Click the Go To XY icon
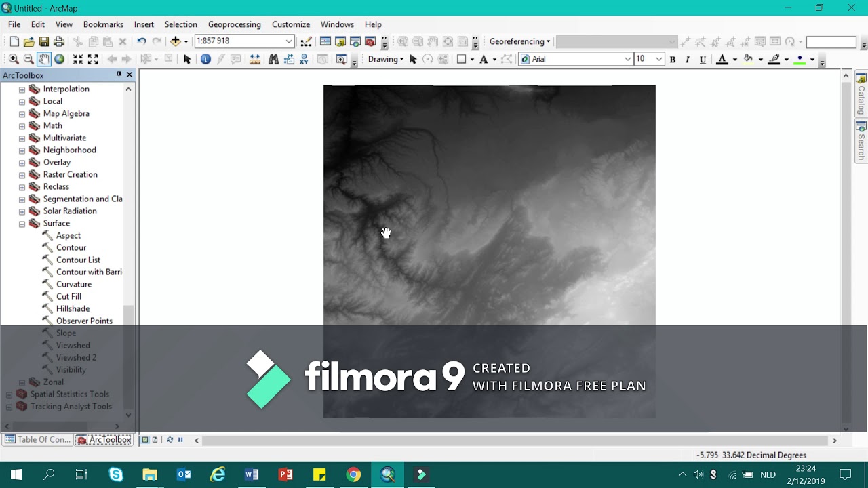 (x=304, y=59)
